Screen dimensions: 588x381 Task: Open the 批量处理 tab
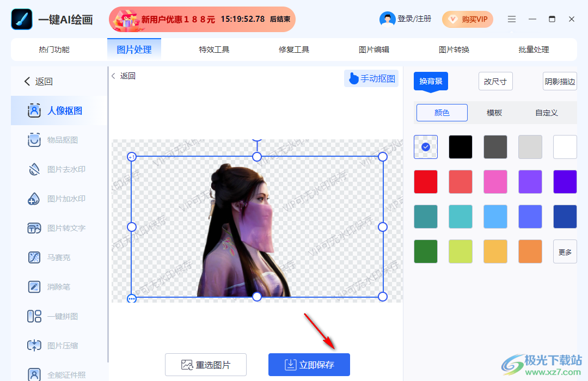[x=534, y=50]
